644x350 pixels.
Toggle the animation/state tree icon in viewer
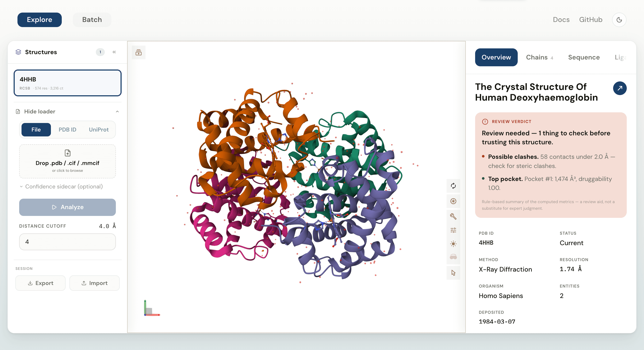[138, 52]
